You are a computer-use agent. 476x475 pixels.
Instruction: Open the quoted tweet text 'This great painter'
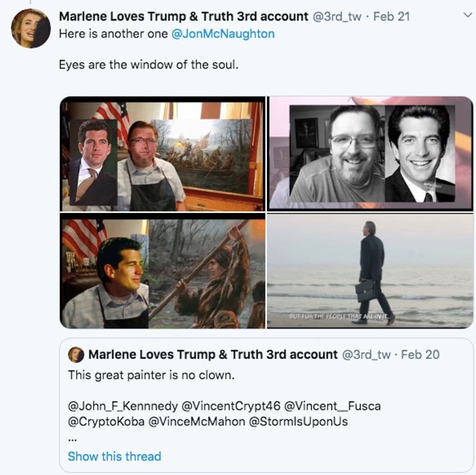151,375
